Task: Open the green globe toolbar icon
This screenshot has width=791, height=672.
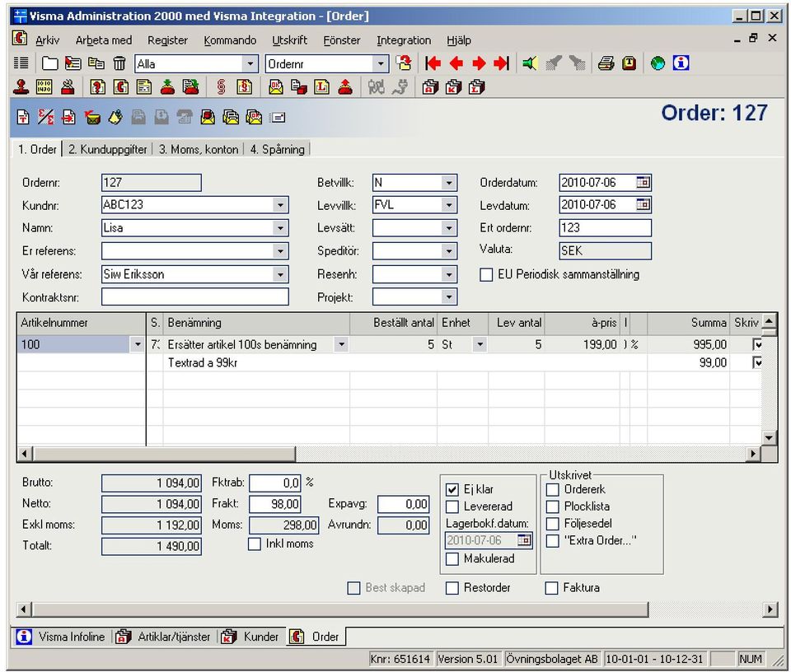Action: click(658, 63)
